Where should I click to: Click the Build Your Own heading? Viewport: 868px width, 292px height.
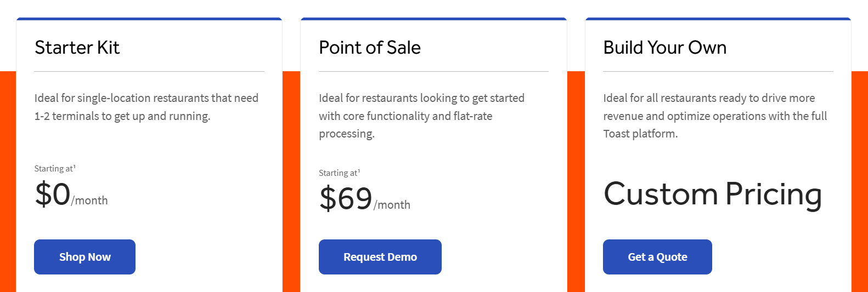click(x=664, y=48)
